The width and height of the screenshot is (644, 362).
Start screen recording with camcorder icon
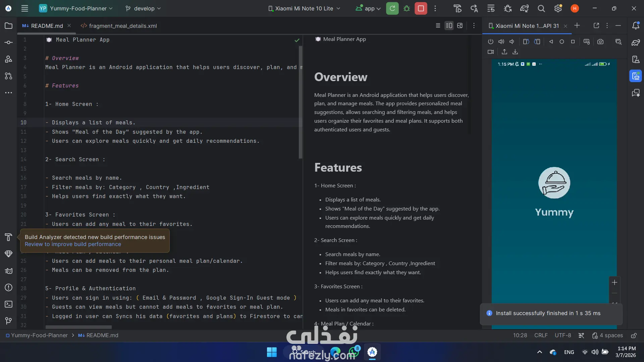click(491, 52)
